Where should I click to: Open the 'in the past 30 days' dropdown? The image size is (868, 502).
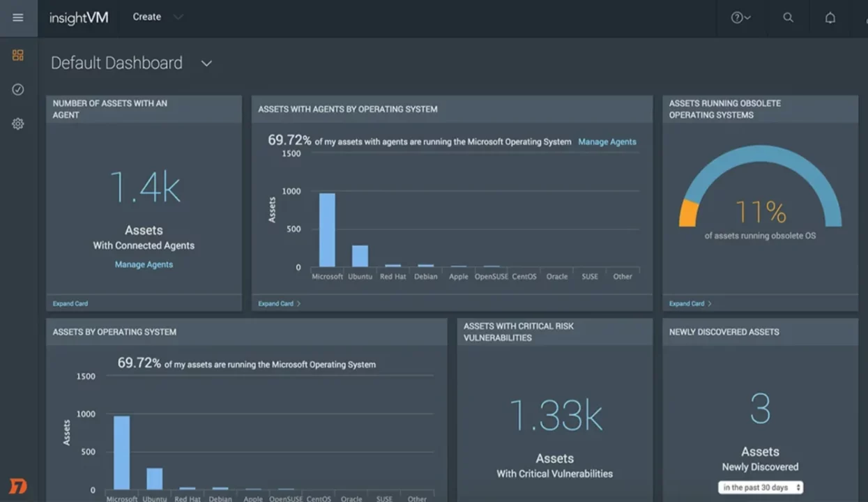(x=760, y=488)
